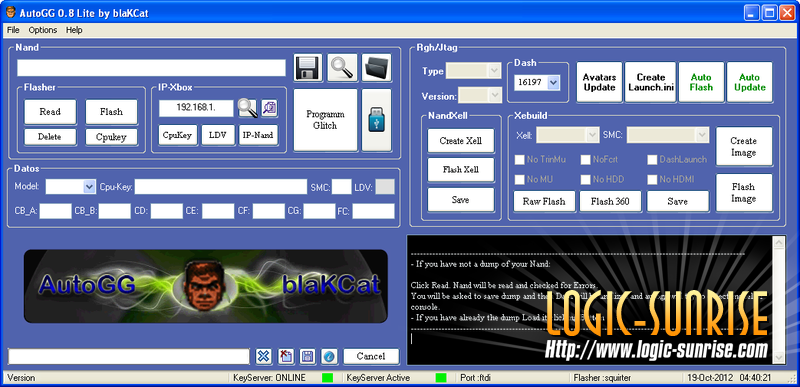Screen dimensions: 800x387
Task: Click the Cpu-Key input field
Action: click(220, 187)
